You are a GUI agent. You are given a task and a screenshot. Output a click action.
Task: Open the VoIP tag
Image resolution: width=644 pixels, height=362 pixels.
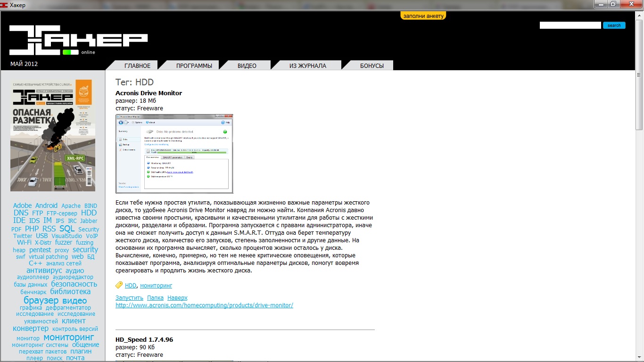click(92, 236)
